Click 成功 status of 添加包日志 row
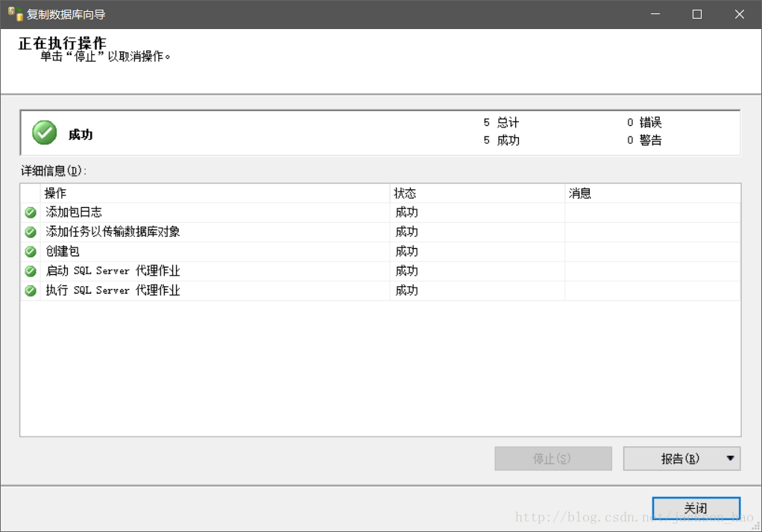762x532 pixels. coord(406,212)
